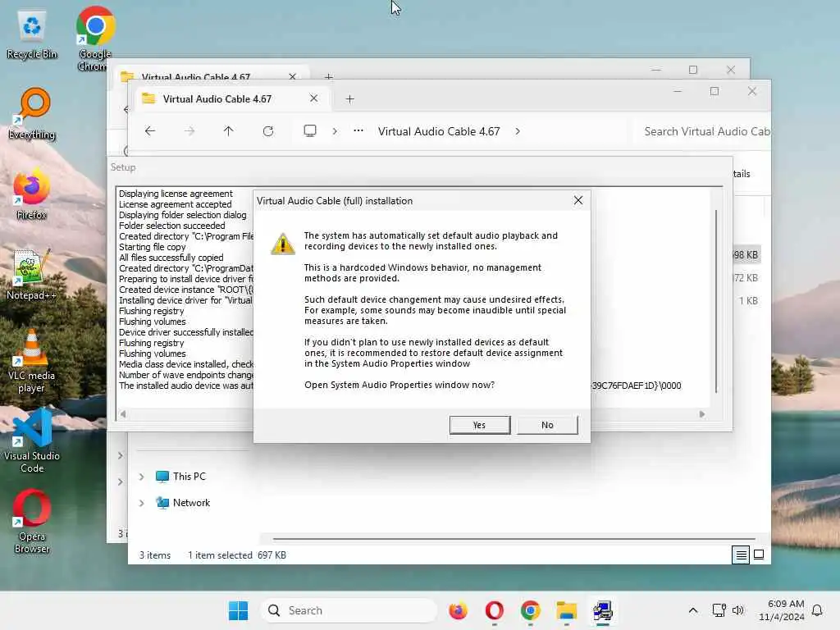Click the 'Starting file copy' log line
840x630 pixels.
[152, 247]
